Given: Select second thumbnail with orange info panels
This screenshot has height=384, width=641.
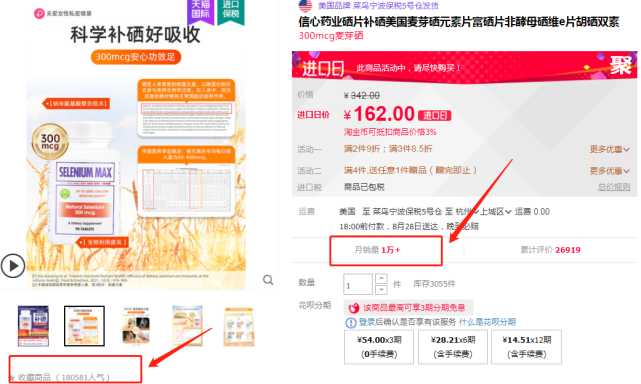Looking at the screenshot, I should pos(84,326).
